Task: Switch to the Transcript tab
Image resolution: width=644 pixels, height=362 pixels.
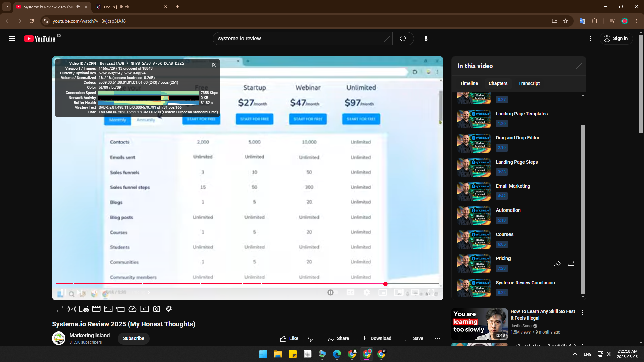Action: pos(529,83)
